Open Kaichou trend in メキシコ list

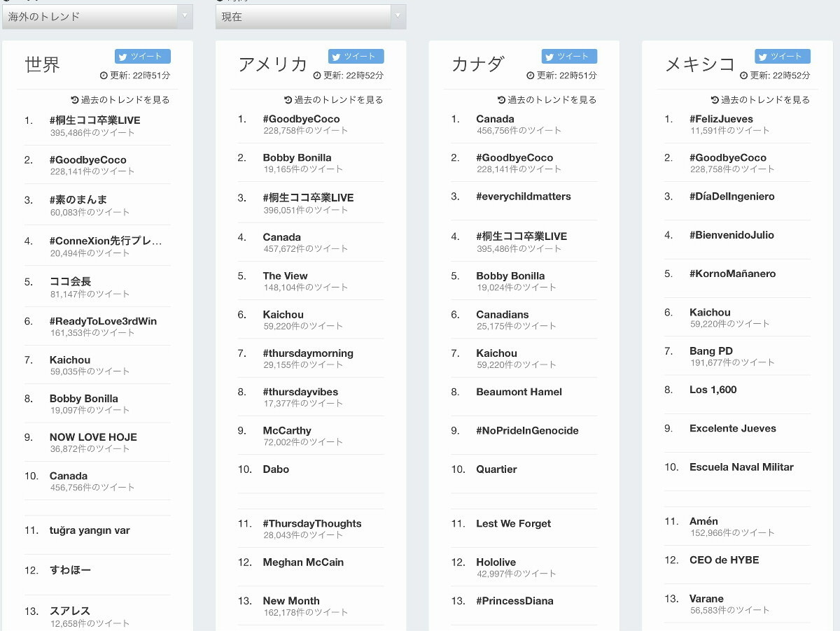pyautogui.click(x=710, y=313)
